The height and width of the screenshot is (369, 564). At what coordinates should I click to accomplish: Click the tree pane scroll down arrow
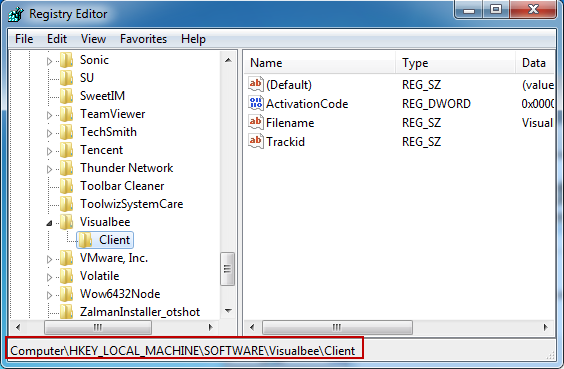228,310
